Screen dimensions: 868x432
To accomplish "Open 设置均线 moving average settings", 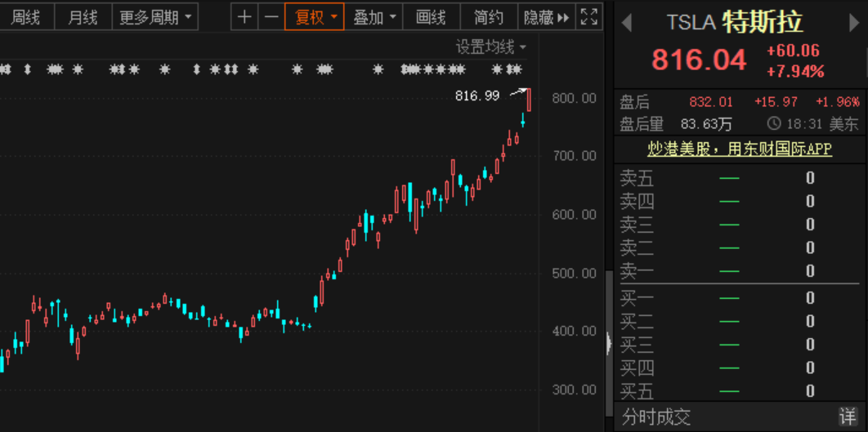I will click(490, 47).
